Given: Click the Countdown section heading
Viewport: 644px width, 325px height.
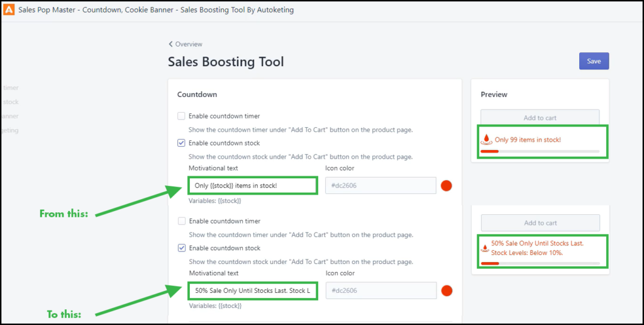Looking at the screenshot, I should pos(197,94).
